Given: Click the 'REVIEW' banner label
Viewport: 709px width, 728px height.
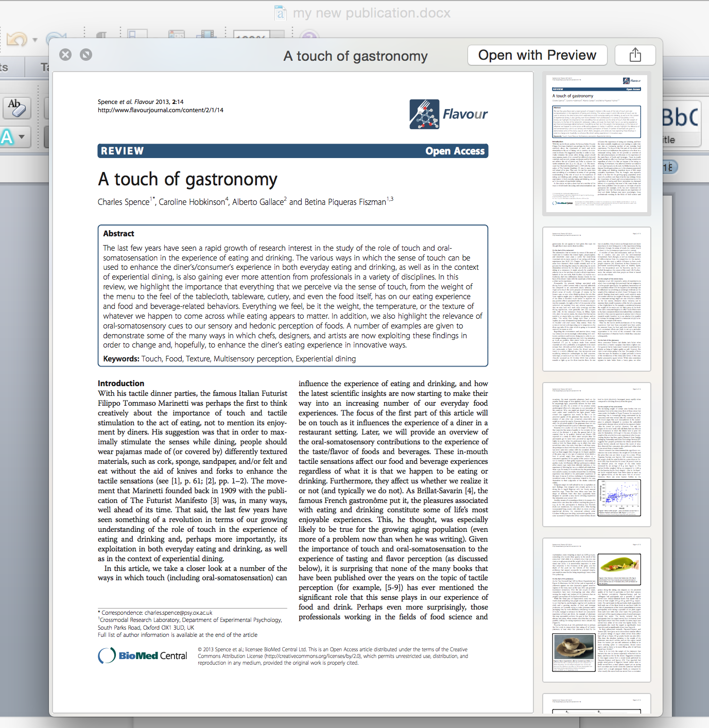Looking at the screenshot, I should click(123, 151).
